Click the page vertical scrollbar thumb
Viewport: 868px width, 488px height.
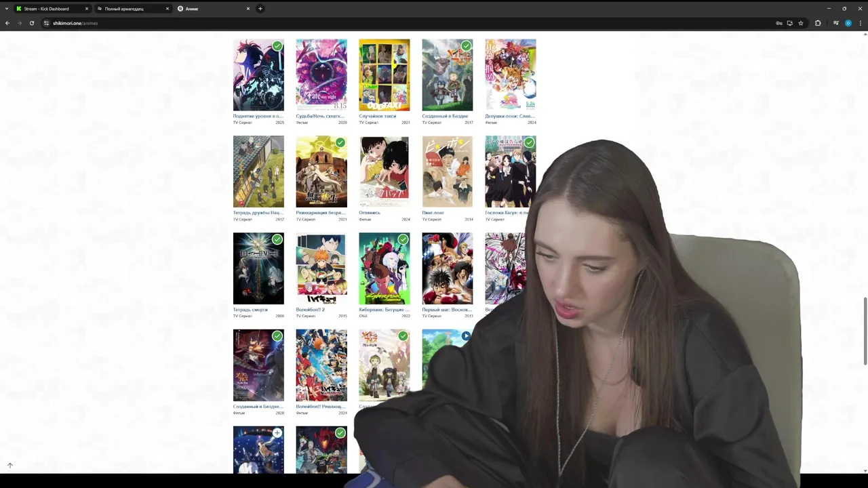click(865, 331)
